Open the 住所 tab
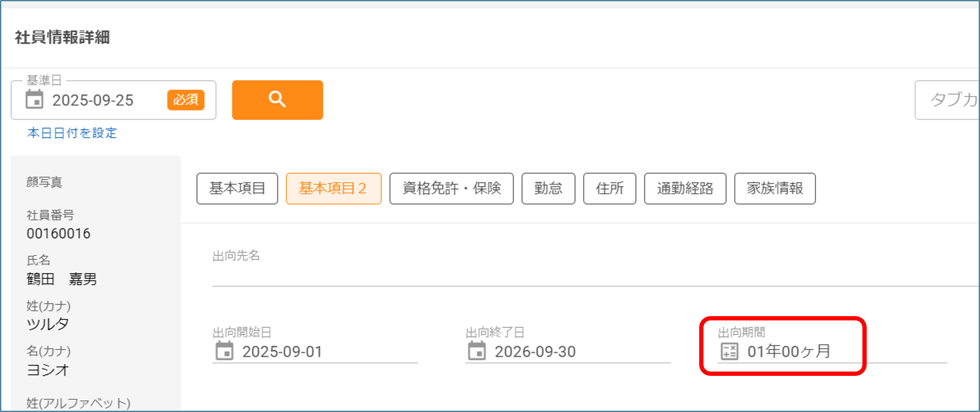 click(609, 188)
